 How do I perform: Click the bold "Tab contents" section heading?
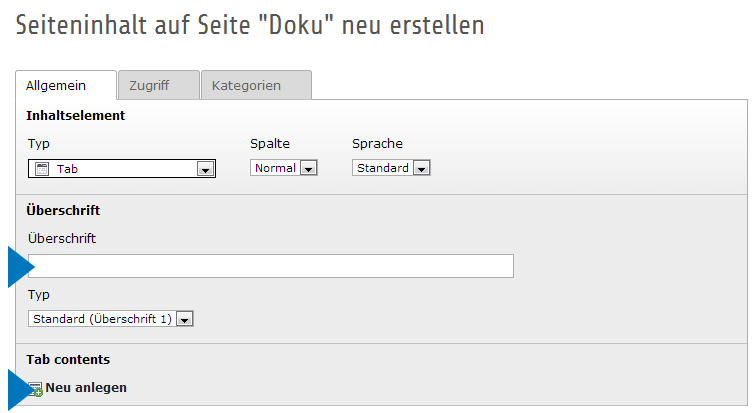pyautogui.click(x=68, y=359)
